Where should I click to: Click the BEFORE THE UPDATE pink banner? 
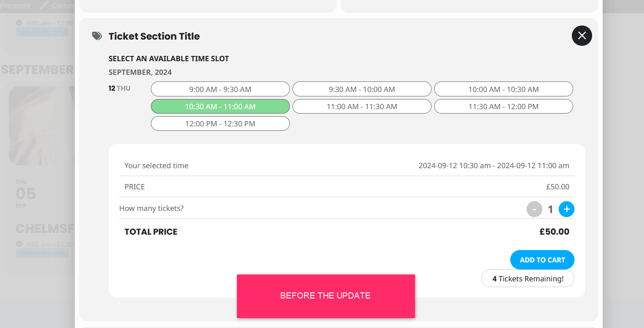(x=326, y=296)
